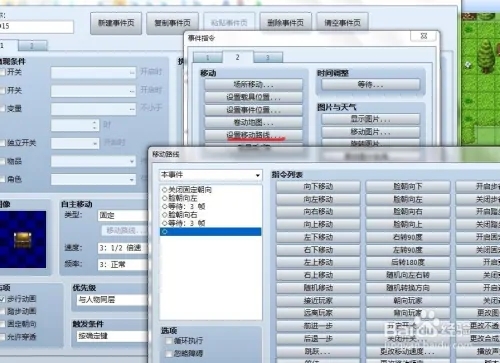Add the 向上移动 move command
Image resolution: width=500 pixels, height=363 pixels.
click(318, 225)
